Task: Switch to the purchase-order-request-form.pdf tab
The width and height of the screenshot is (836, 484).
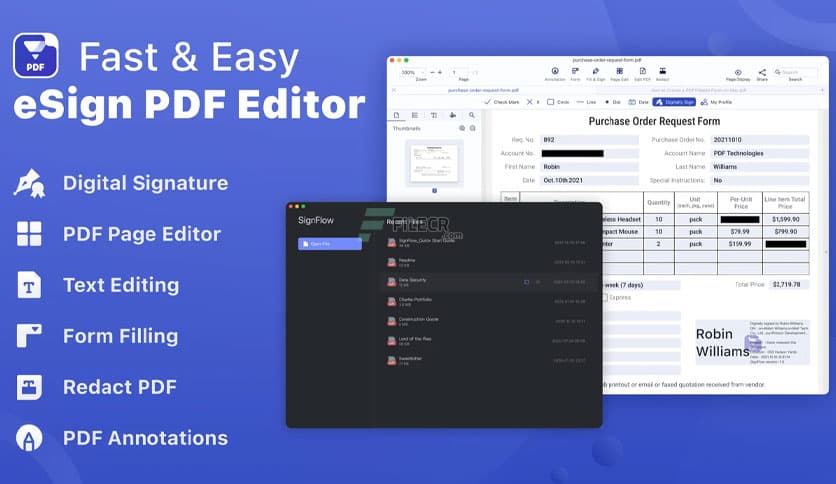Action: click(483, 90)
